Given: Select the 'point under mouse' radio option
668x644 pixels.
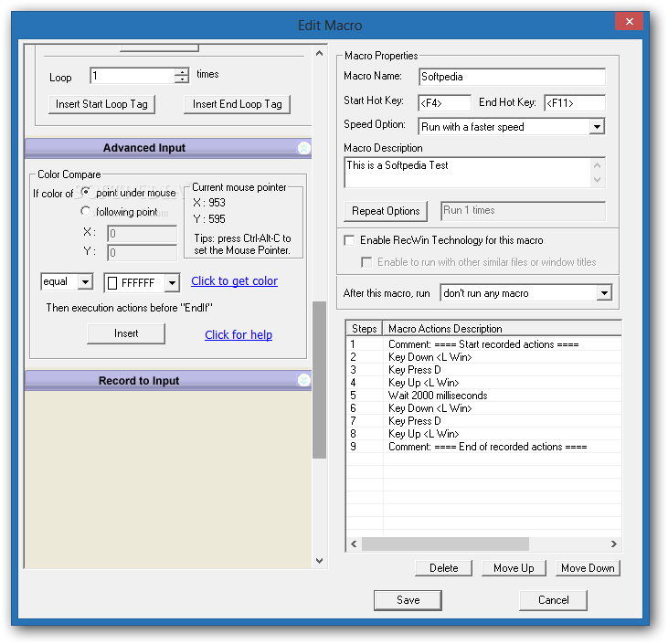Looking at the screenshot, I should pos(86,192).
